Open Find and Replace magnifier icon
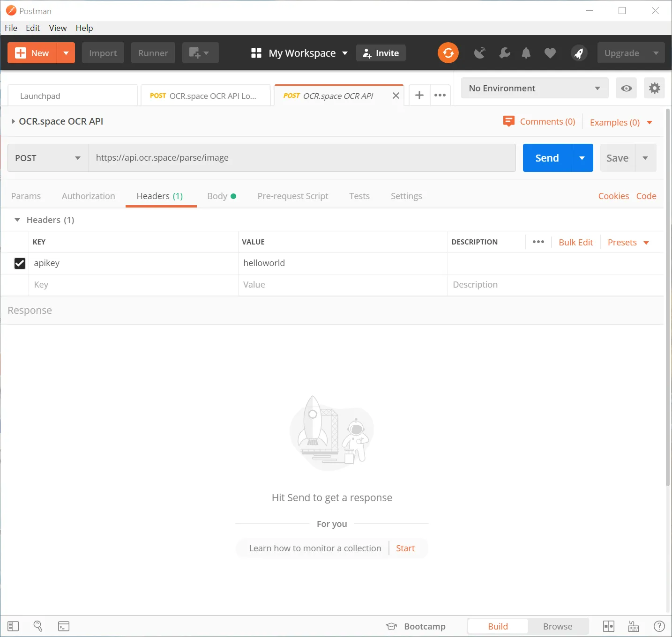Screen dimensions: 672x637 [x=38, y=626]
